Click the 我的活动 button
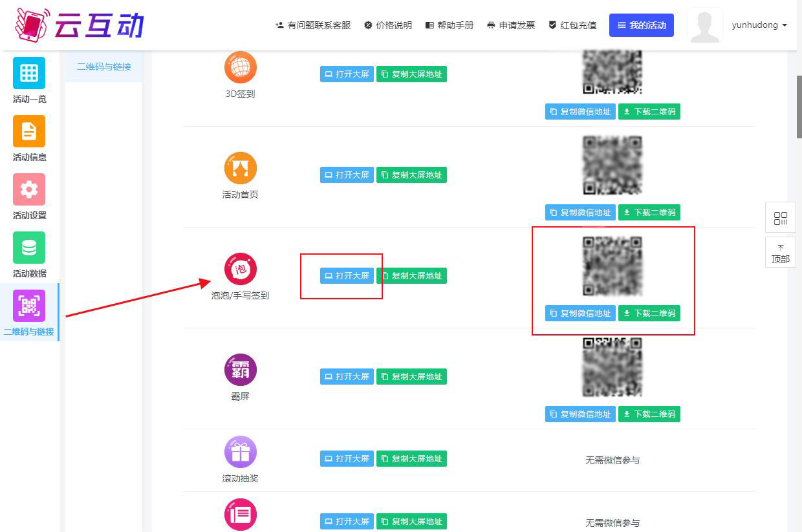This screenshot has height=532, width=802. [x=642, y=25]
